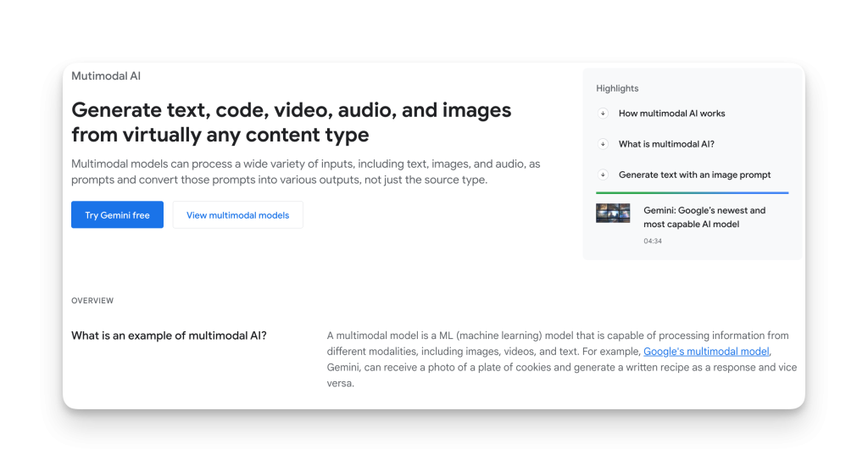Jump to How multimodal AI works
868x472 pixels.
(x=671, y=114)
